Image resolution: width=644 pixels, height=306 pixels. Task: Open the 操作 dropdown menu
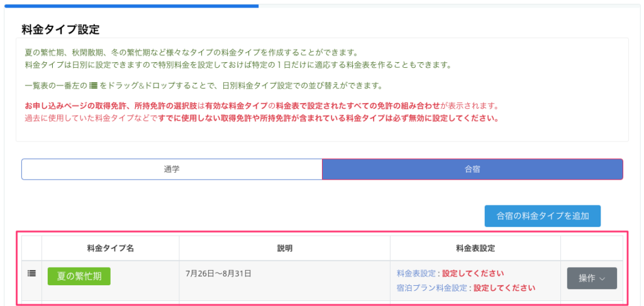[x=591, y=278]
